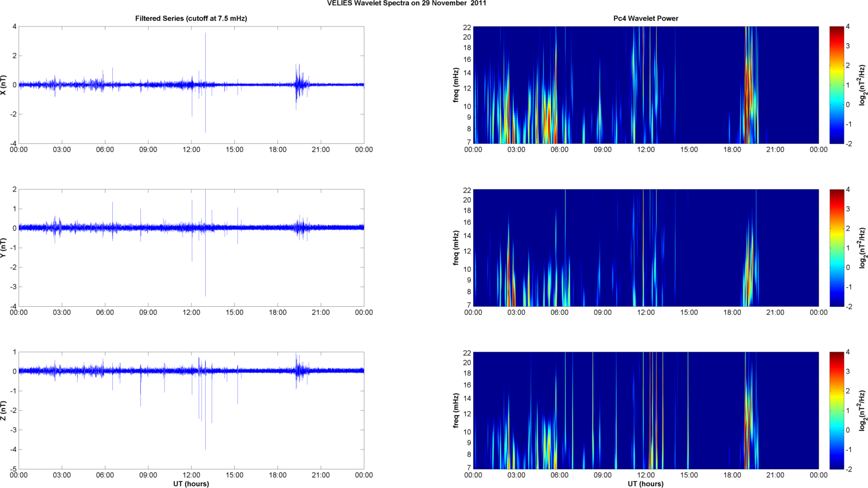This screenshot has width=868, height=488.
Task: Click the 12:00 tick label under X series
Action: point(191,150)
